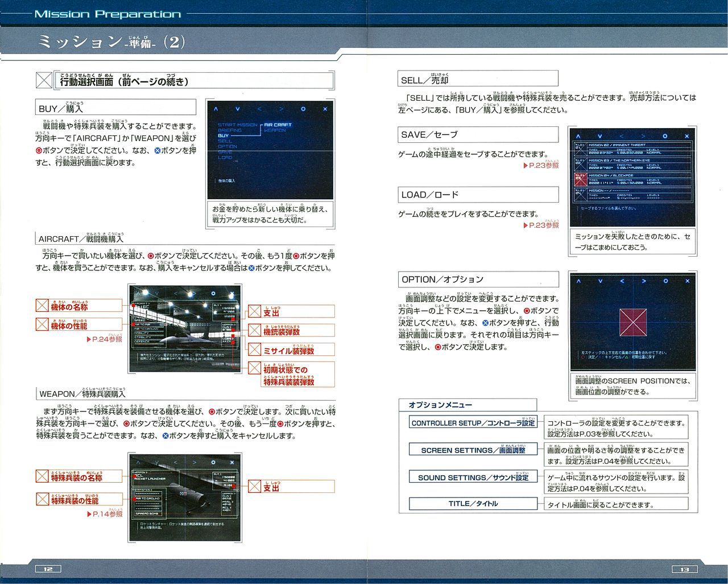Click the AIRCRAFT／戦闘機購入 heading

[81, 238]
